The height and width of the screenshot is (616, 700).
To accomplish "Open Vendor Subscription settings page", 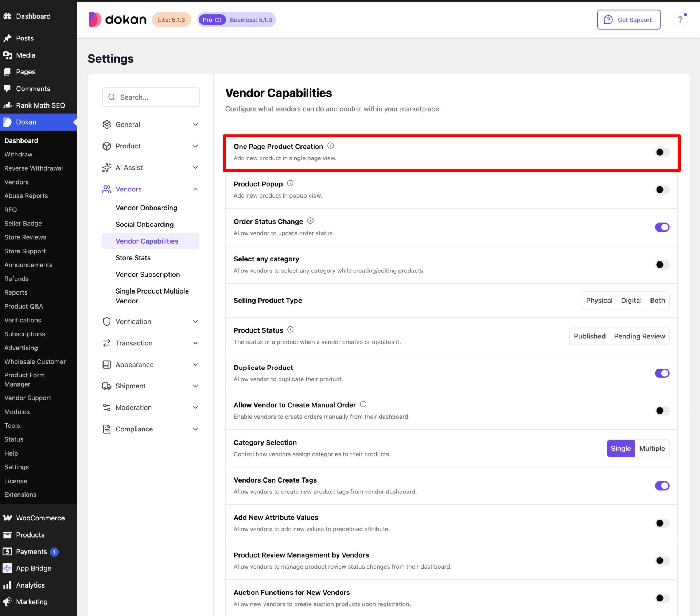I will tap(147, 275).
